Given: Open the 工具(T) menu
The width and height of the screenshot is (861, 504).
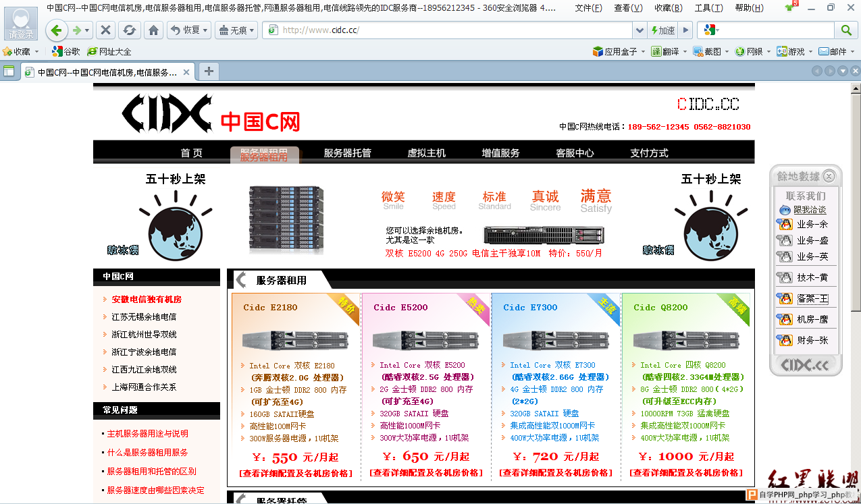Looking at the screenshot, I should point(709,8).
